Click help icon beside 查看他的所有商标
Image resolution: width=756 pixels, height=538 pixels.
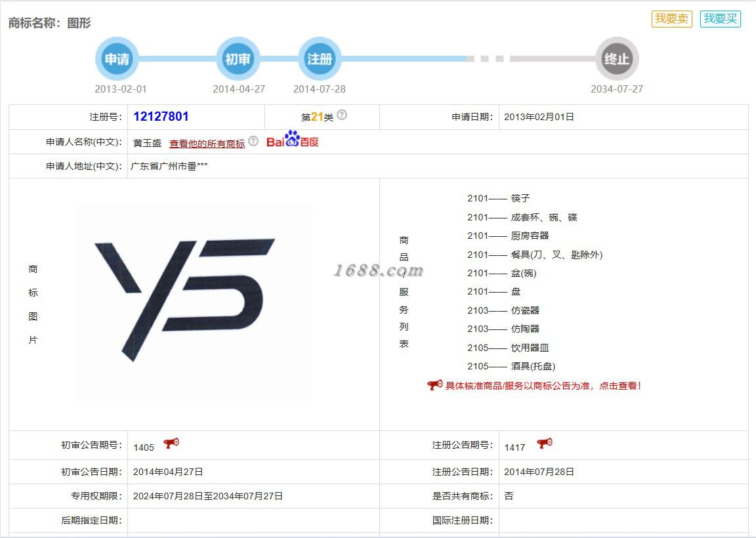click(x=253, y=141)
